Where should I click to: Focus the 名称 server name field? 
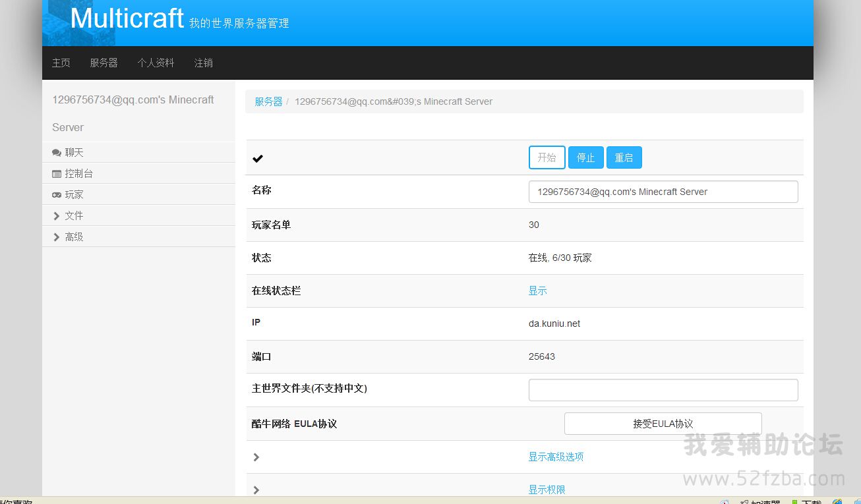(663, 192)
